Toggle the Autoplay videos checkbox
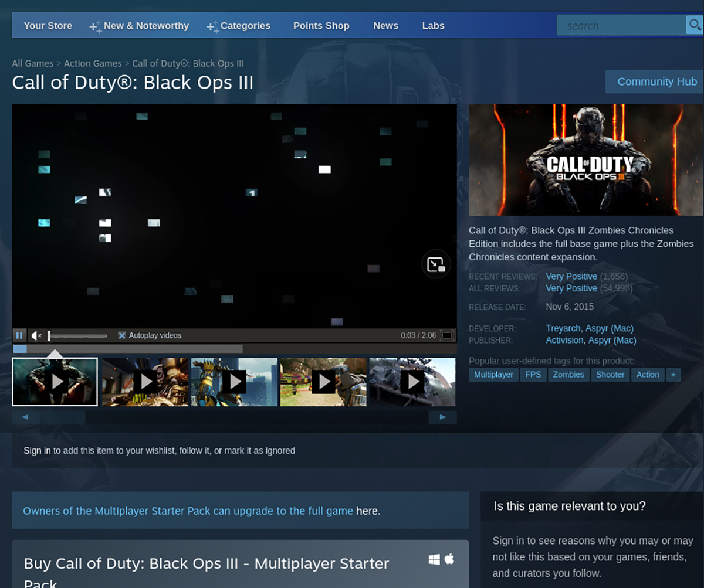The height and width of the screenshot is (588, 704). pos(122,335)
